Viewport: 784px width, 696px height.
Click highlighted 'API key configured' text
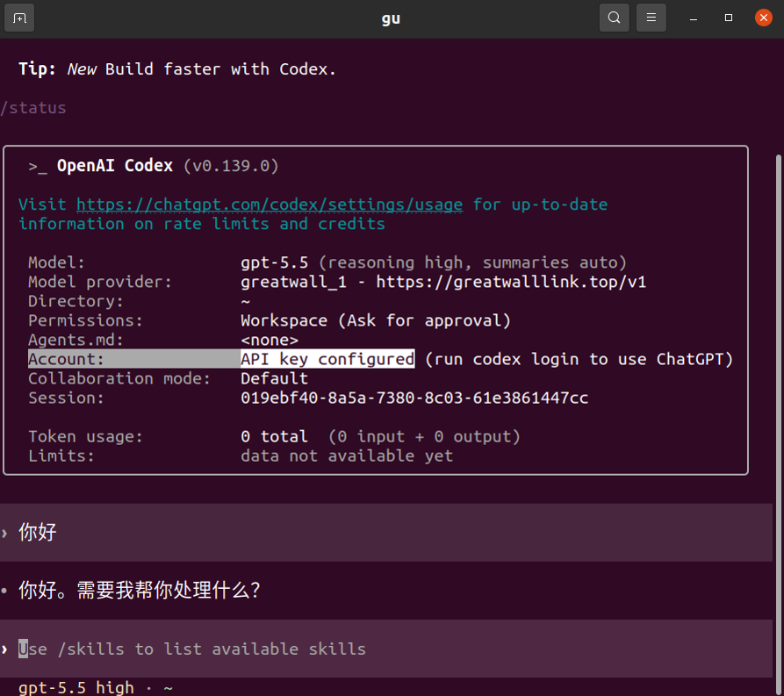pos(327,359)
